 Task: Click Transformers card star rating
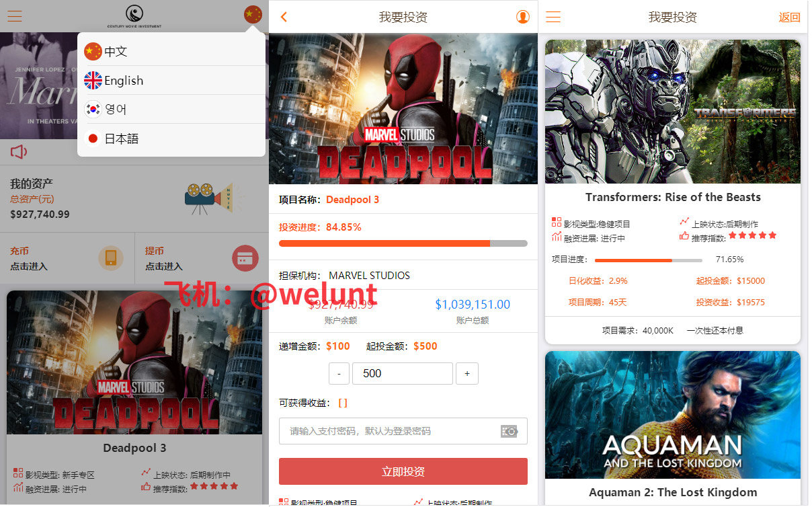pos(753,235)
